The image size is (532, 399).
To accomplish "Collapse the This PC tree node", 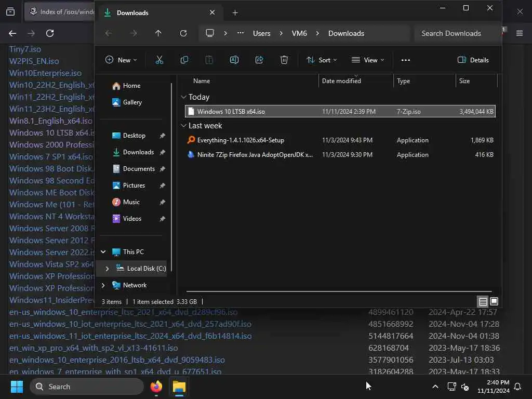I will click(x=103, y=252).
